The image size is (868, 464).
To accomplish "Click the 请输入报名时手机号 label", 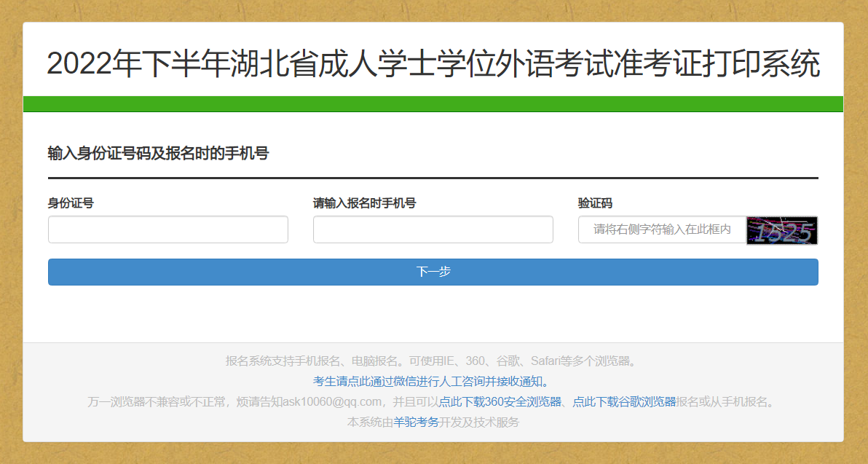I will point(364,203).
